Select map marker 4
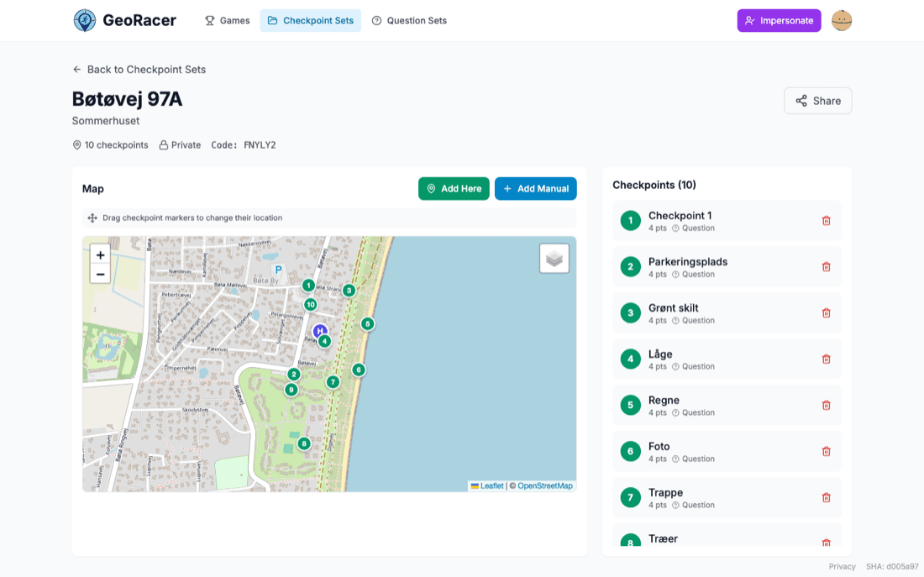The width and height of the screenshot is (924, 577). click(324, 341)
